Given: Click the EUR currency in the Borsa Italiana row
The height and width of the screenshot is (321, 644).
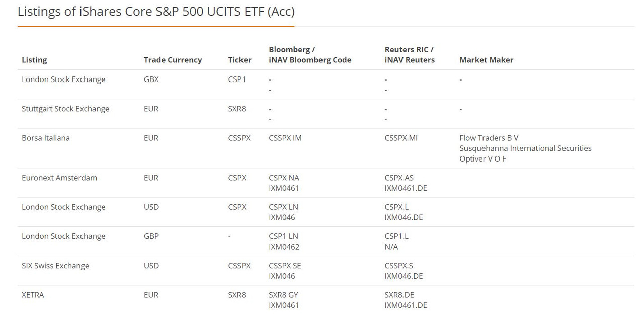Looking at the screenshot, I should [x=151, y=138].
